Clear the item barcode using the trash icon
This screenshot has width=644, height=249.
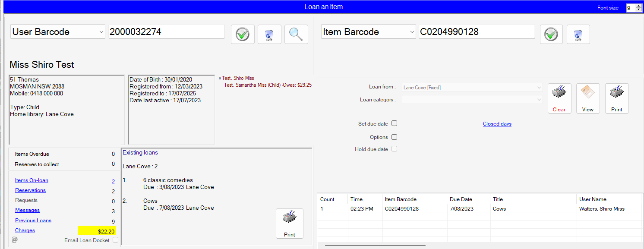tap(578, 34)
